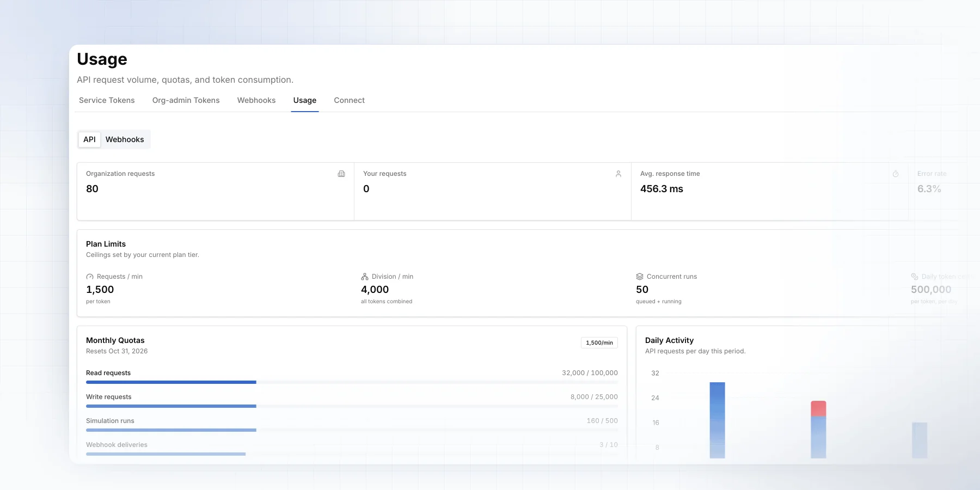Click the Write requests progress bar
The width and height of the screenshot is (980, 490).
(352, 406)
